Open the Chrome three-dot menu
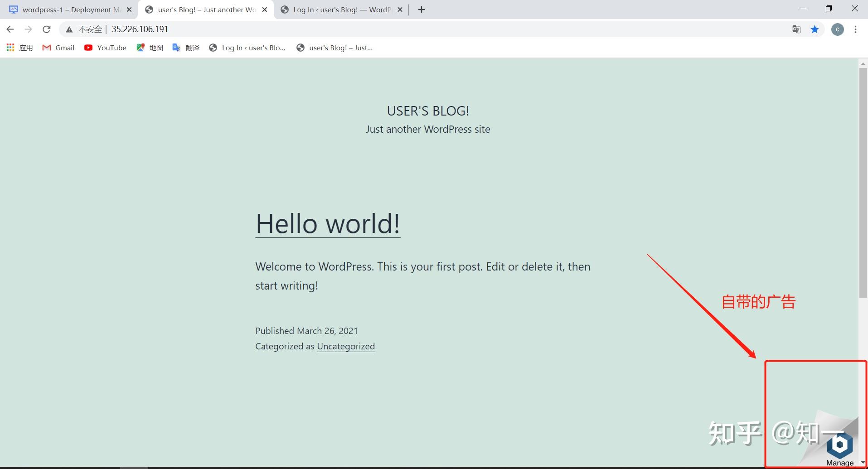 [855, 29]
